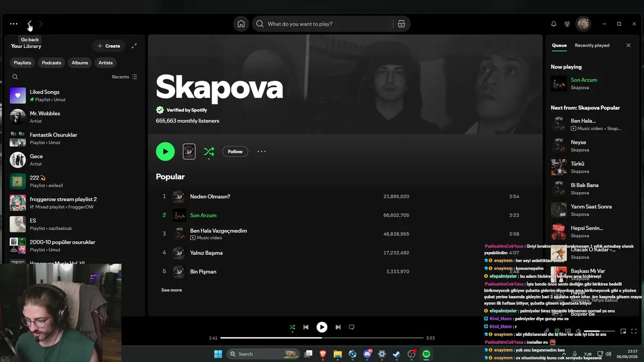Open froggerow stream playlist 2

click(73, 203)
